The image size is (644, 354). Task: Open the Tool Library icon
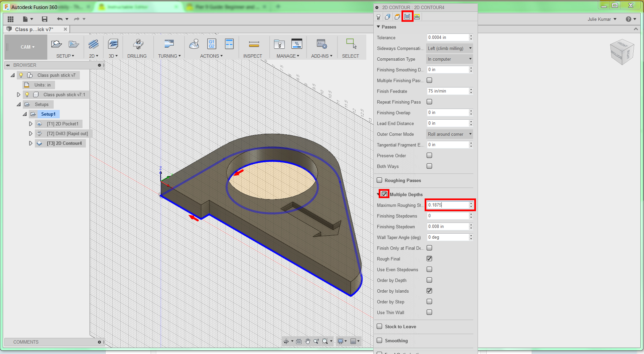click(279, 44)
